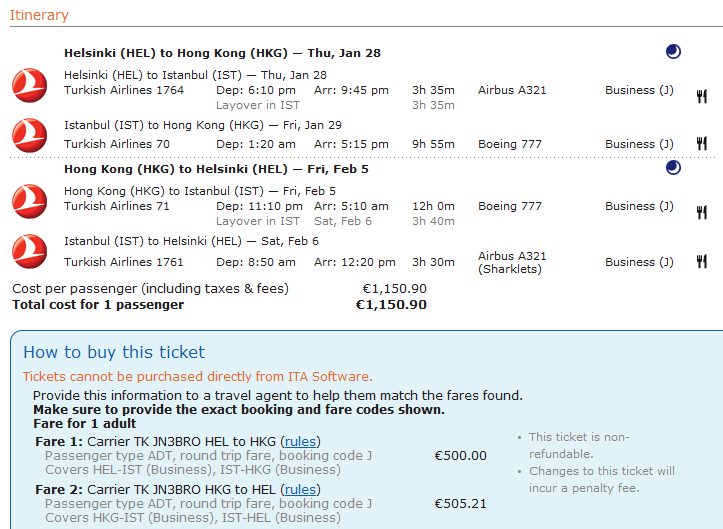Click Fare 1 price €500.00
Screen dimensions: 723x529
click(x=460, y=456)
